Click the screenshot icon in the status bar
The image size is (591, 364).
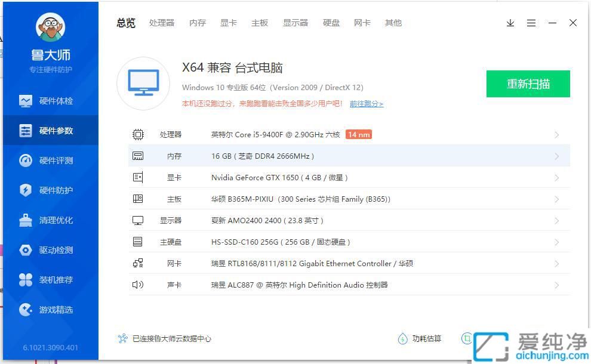(466, 338)
